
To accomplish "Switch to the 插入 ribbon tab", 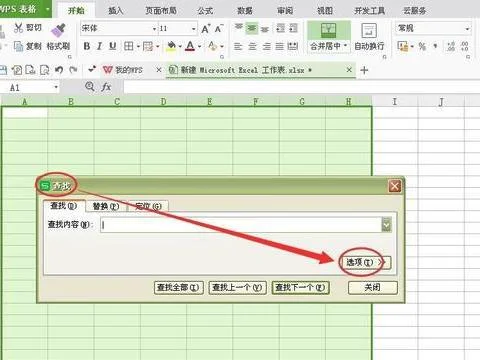I will [x=115, y=11].
